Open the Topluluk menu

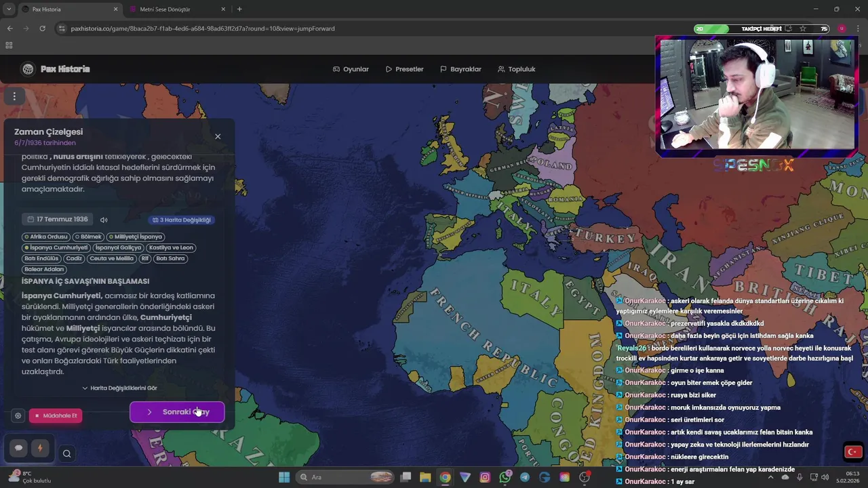pyautogui.click(x=517, y=69)
